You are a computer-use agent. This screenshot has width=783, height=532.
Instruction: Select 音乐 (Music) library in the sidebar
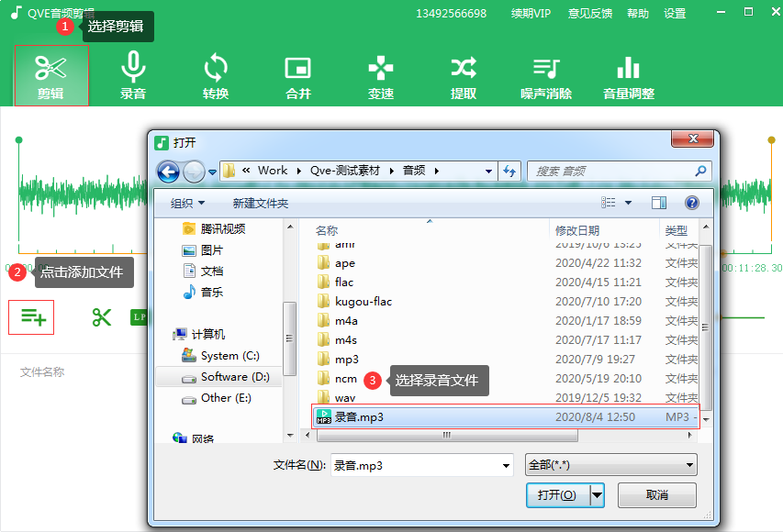click(203, 292)
